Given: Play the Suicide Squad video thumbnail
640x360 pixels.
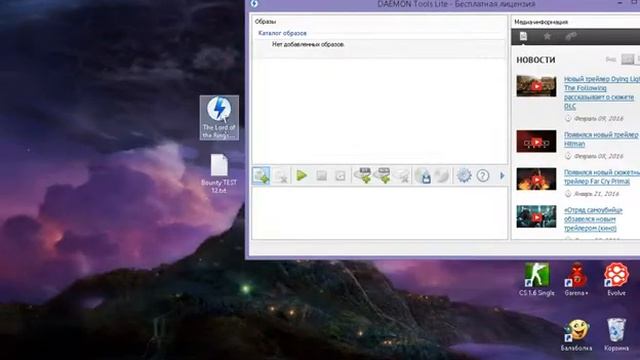Looking at the screenshot, I should [x=536, y=216].
